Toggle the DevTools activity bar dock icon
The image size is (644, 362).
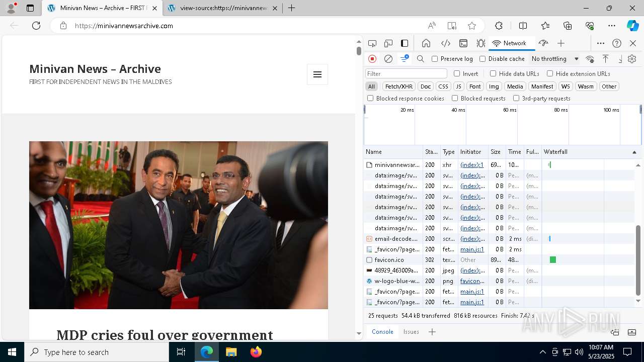pyautogui.click(x=405, y=43)
